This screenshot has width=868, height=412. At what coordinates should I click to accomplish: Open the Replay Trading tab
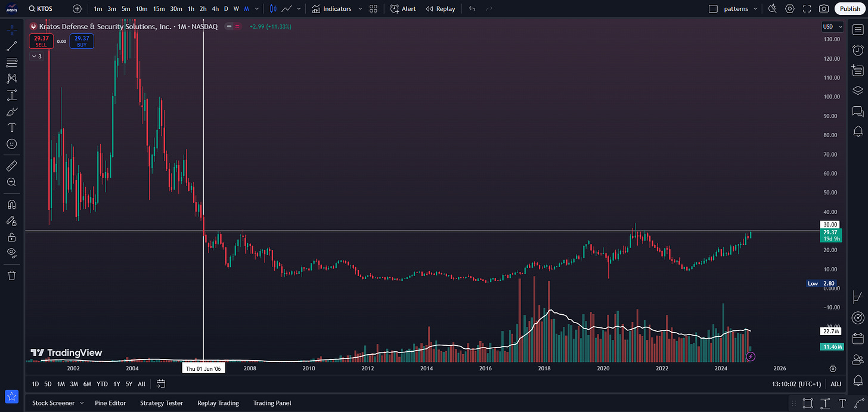click(x=218, y=403)
